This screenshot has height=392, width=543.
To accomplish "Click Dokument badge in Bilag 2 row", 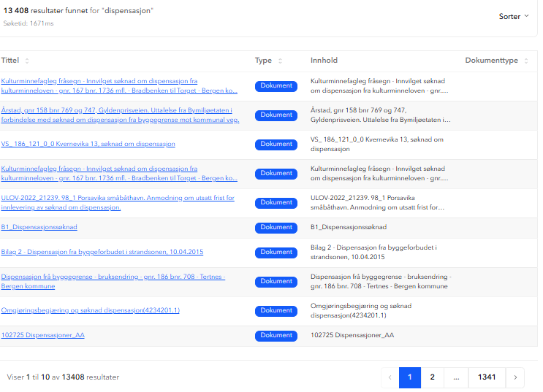I will point(276,253).
